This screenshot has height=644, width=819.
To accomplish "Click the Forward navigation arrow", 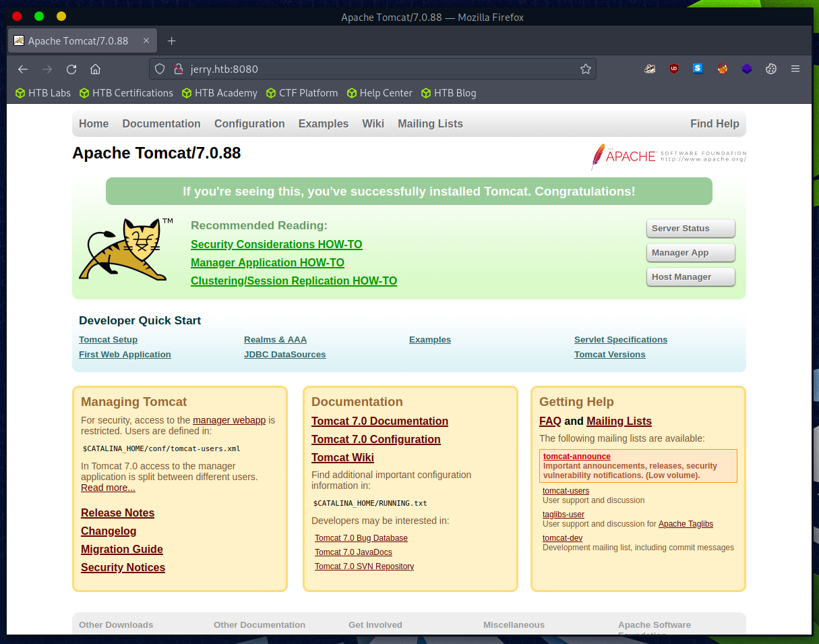I will [x=47, y=69].
